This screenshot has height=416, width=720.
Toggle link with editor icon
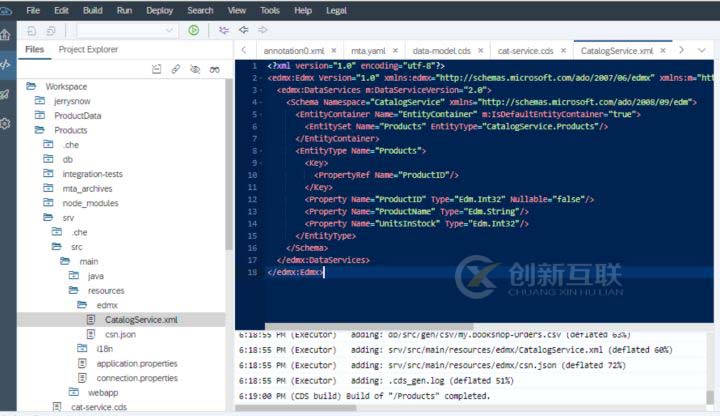point(175,69)
